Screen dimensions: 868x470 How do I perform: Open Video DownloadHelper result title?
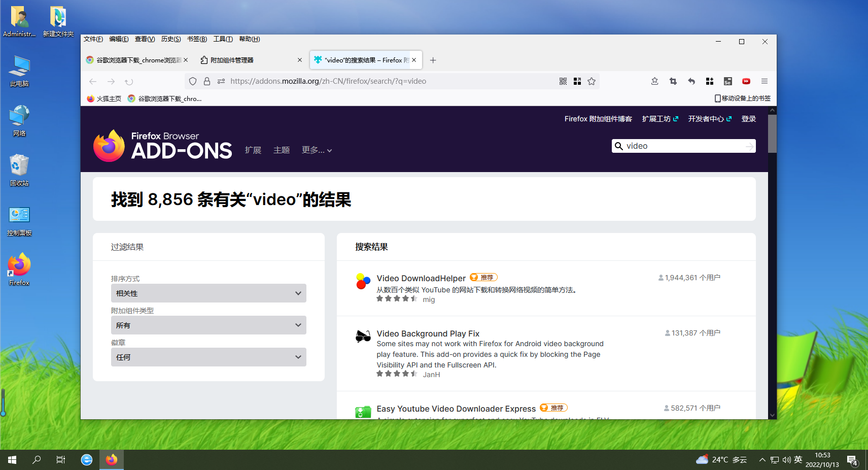[x=421, y=278]
